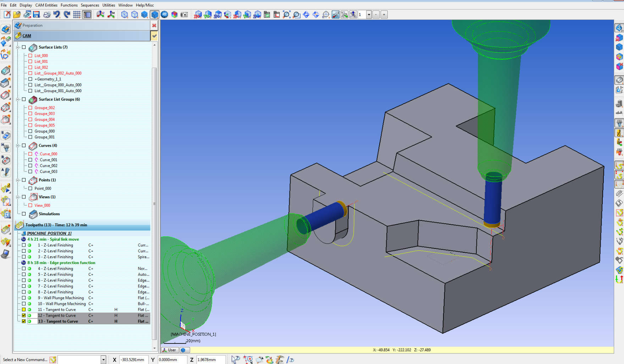Click the Save disk icon in toolbar
The image size is (624, 364).
tap(37, 15)
